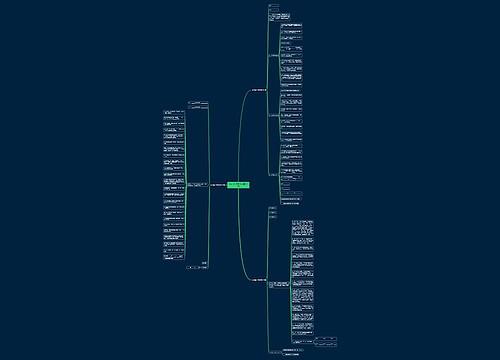Viewport: 500px width, 360px height.
Task: Select the topmost small node of the left branch
Action: (198, 103)
